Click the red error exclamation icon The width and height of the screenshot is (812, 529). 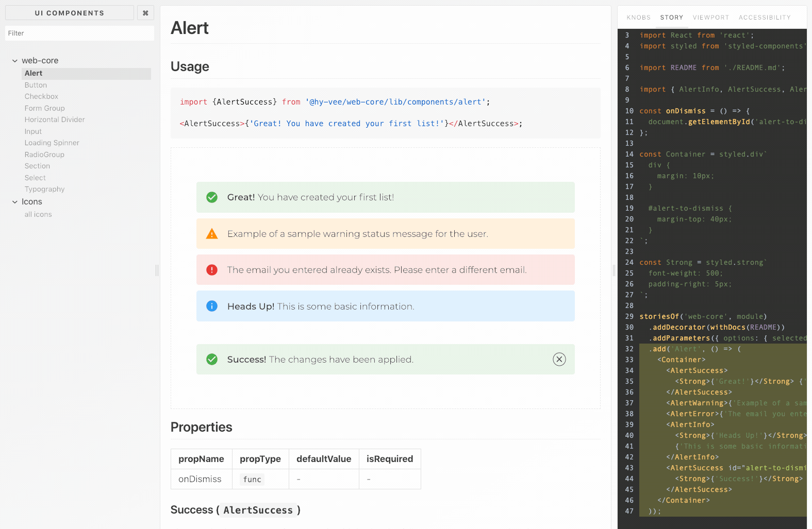[212, 270]
